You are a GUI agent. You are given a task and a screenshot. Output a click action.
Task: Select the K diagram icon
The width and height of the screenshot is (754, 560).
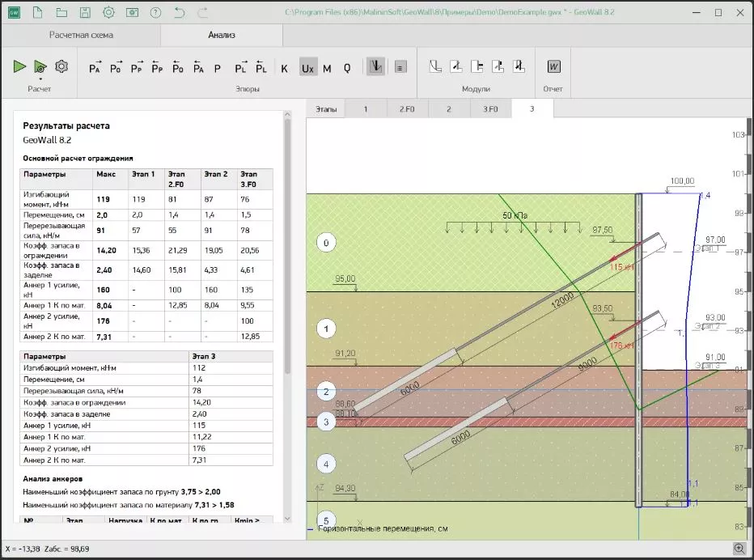[x=284, y=69]
